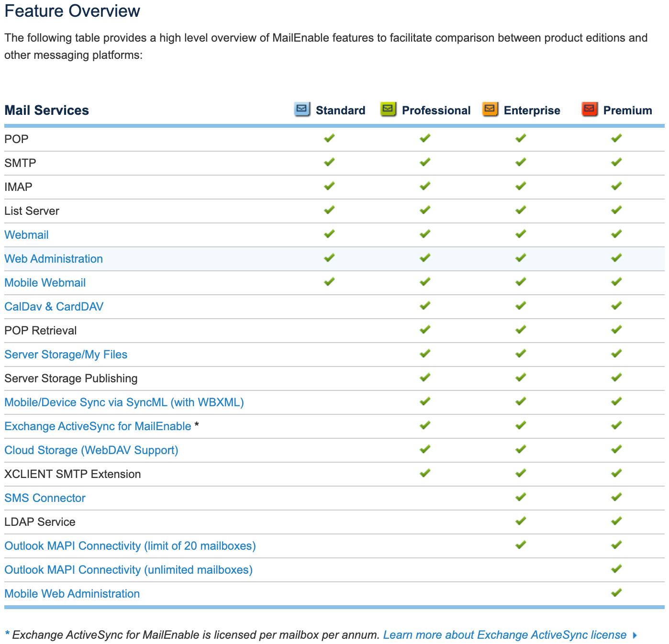Click the red Premium edition envelope icon
669x644 pixels.
(590, 110)
